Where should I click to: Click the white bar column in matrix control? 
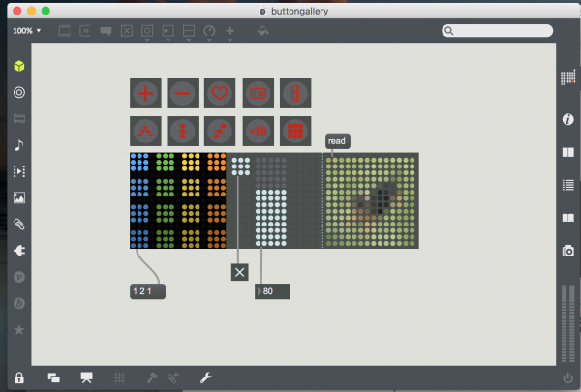271,218
